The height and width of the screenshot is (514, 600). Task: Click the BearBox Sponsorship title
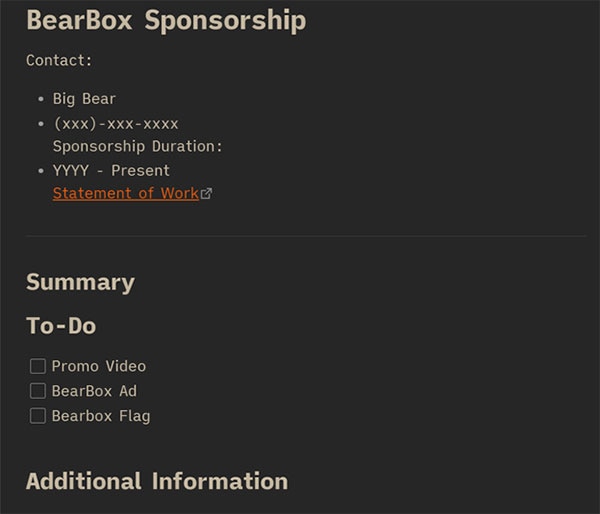tap(166, 21)
